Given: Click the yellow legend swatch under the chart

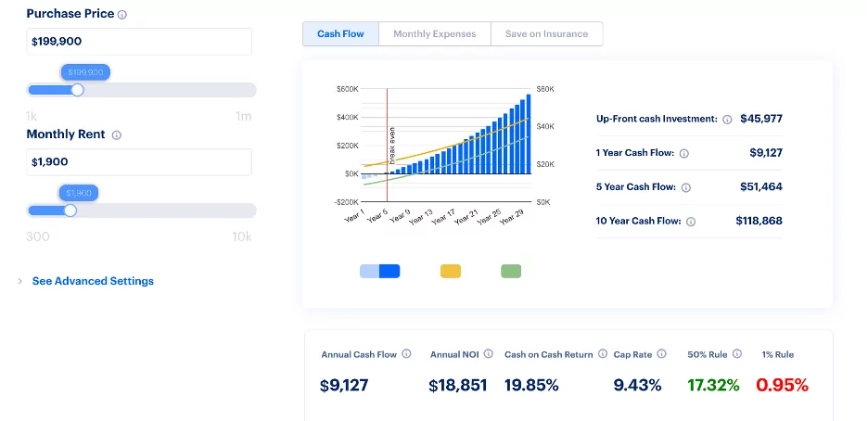Looking at the screenshot, I should pos(451,271).
